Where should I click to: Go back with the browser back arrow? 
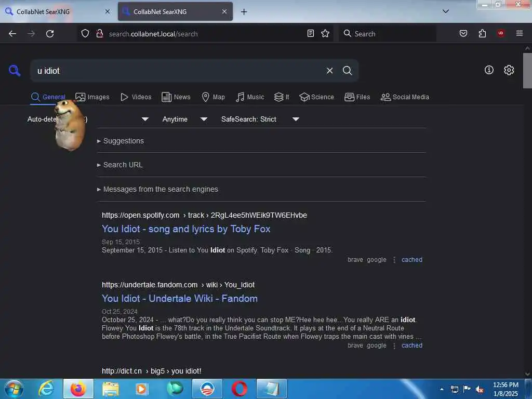coord(12,34)
